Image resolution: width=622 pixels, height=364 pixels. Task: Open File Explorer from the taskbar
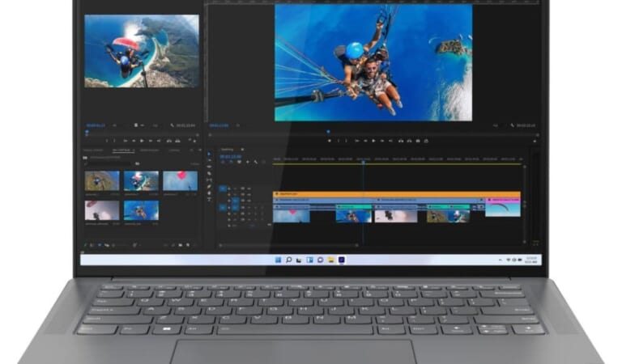click(x=330, y=260)
